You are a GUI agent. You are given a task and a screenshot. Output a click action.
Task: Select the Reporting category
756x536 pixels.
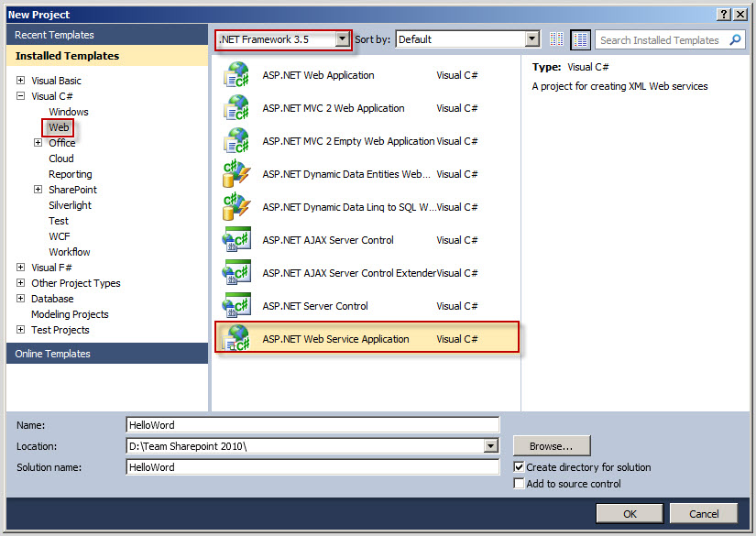coord(71,174)
